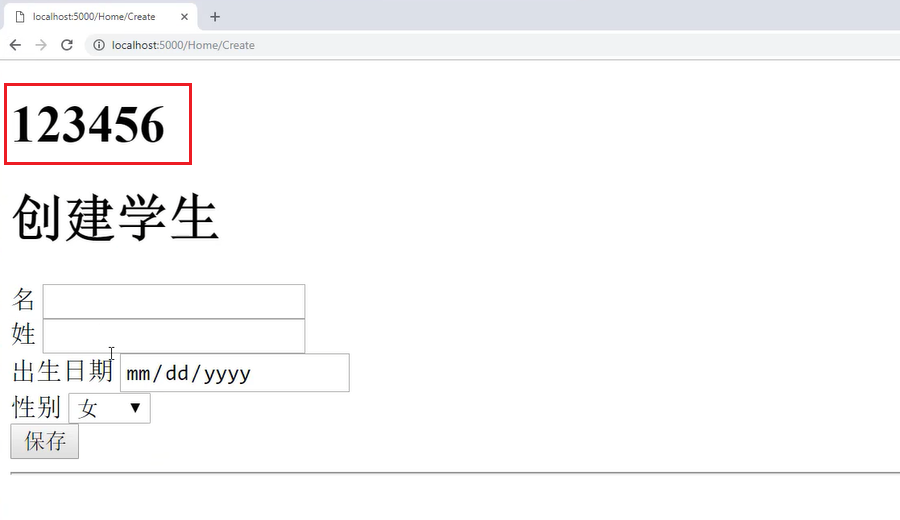Open the site information icon in address bar

(99, 45)
